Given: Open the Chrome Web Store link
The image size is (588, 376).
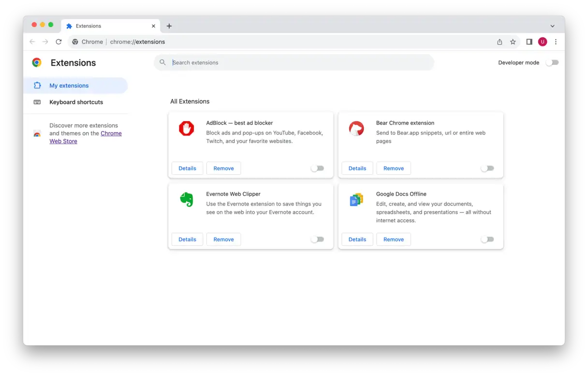Looking at the screenshot, I should (x=111, y=134).
